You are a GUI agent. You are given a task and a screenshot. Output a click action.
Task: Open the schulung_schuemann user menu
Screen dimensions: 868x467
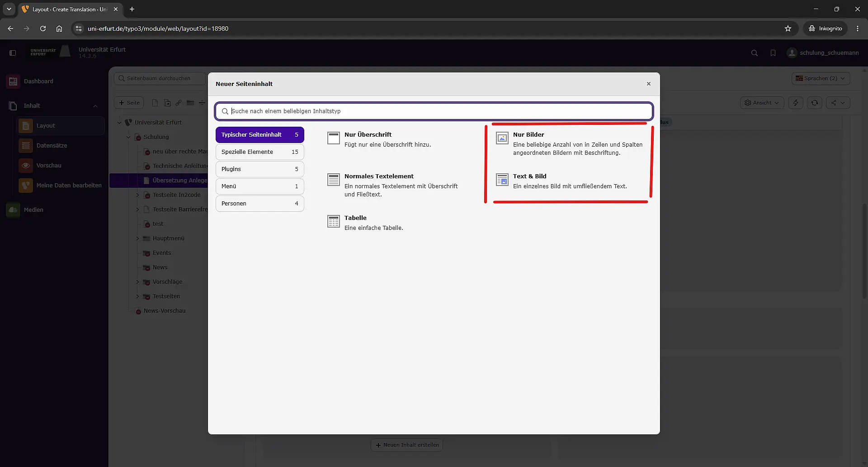[x=823, y=53]
